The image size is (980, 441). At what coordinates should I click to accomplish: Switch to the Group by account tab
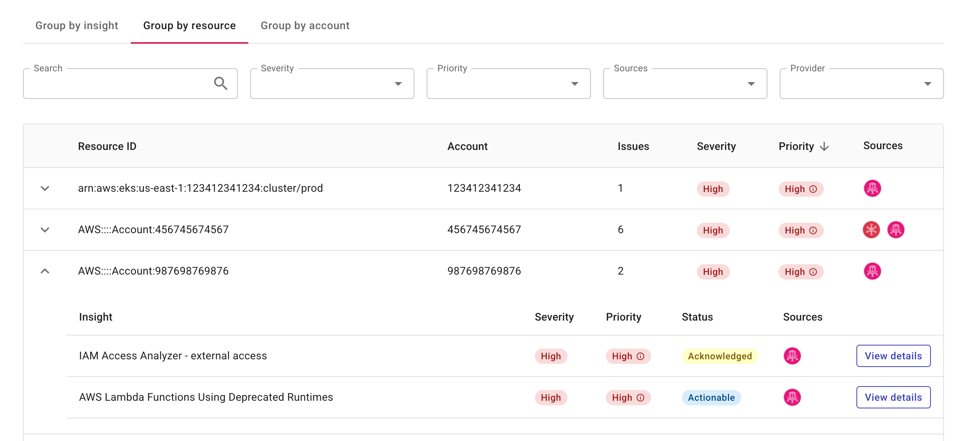(305, 25)
